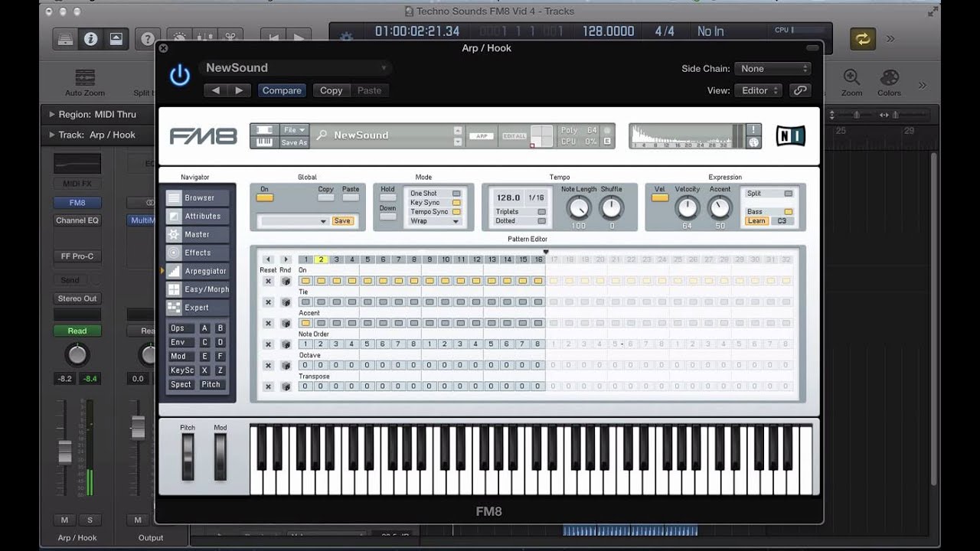Viewport: 980px width, 551px height.
Task: Open the Global preset template dropdown
Action: (293, 221)
